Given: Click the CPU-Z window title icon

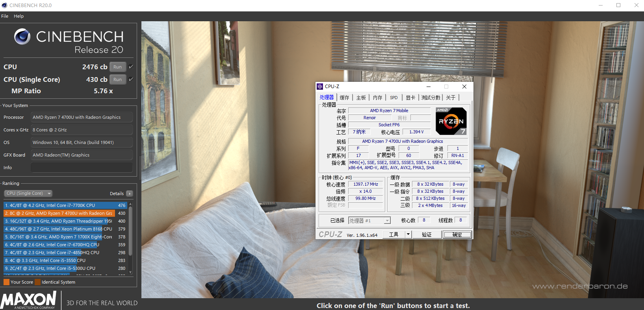Looking at the screenshot, I should (320, 87).
